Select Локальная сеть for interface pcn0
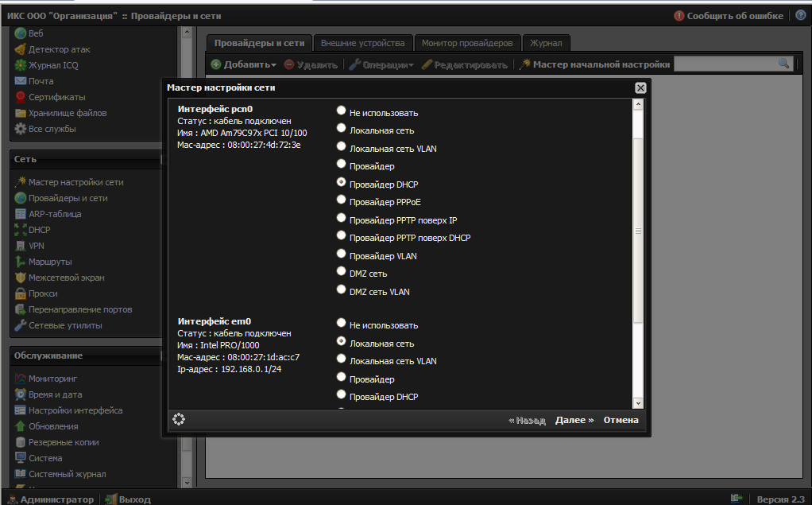 point(341,128)
